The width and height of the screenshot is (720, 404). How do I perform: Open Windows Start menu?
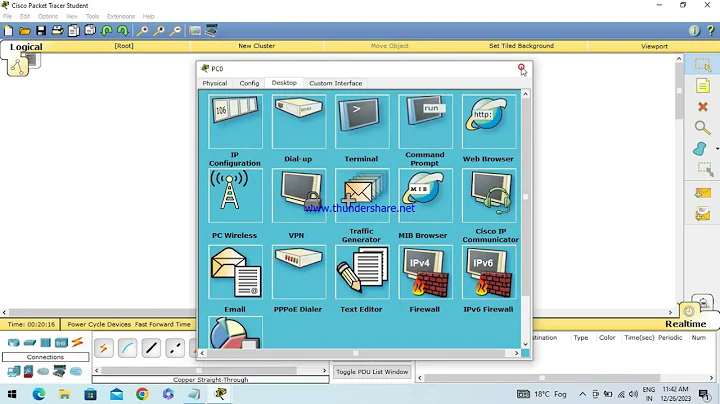tap(12, 394)
